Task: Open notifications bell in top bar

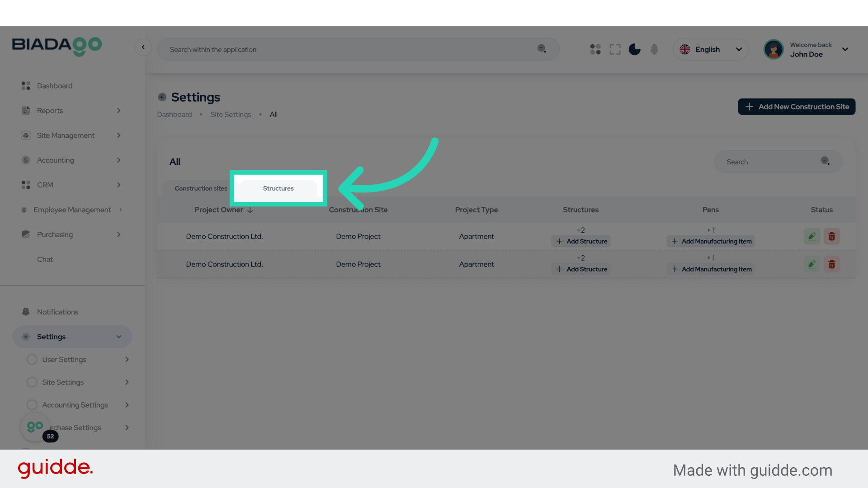Action: click(x=654, y=49)
